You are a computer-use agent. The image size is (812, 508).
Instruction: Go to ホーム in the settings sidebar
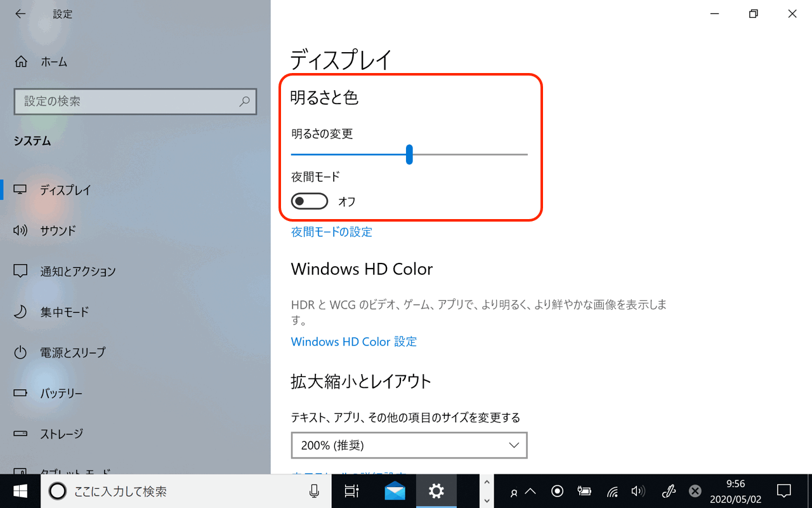pyautogui.click(x=54, y=62)
